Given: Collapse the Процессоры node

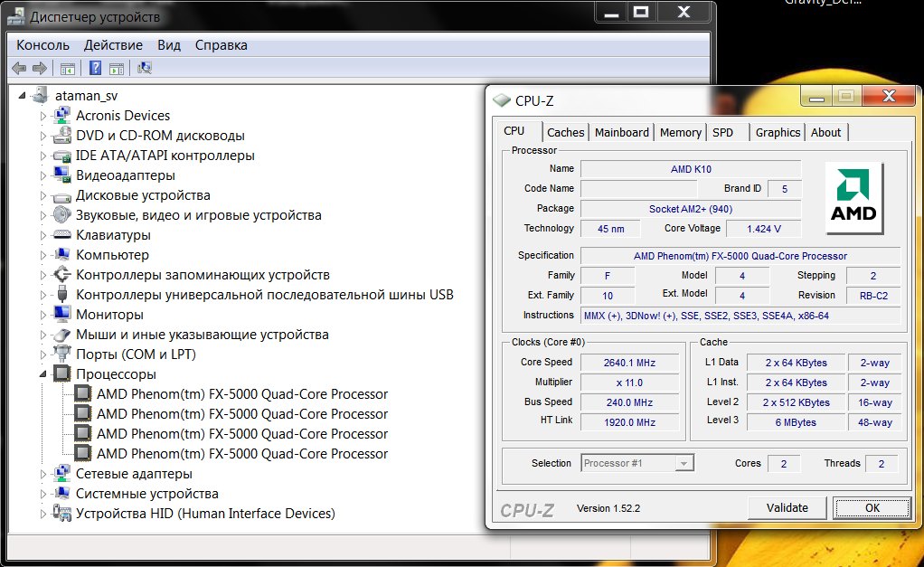Looking at the screenshot, I should click(43, 374).
